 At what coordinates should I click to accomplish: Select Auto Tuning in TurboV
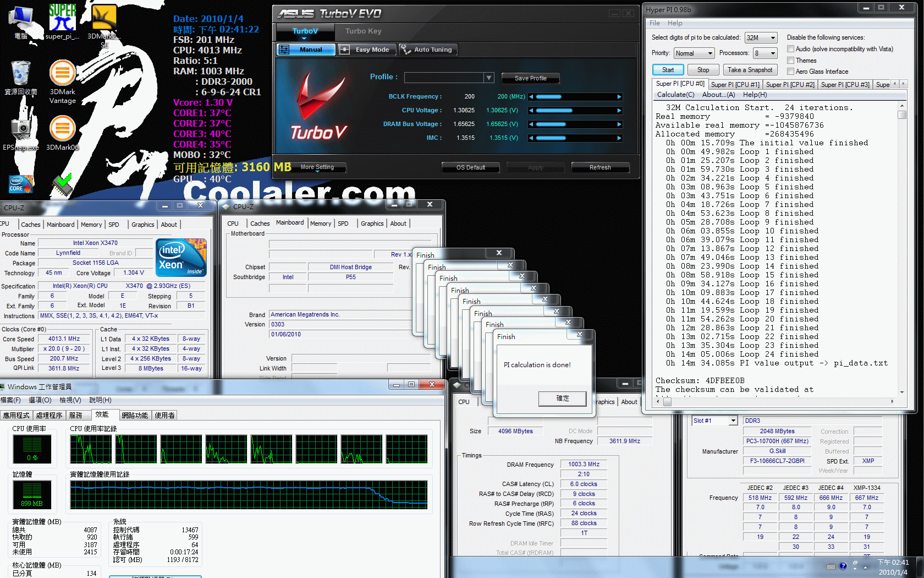coord(427,50)
